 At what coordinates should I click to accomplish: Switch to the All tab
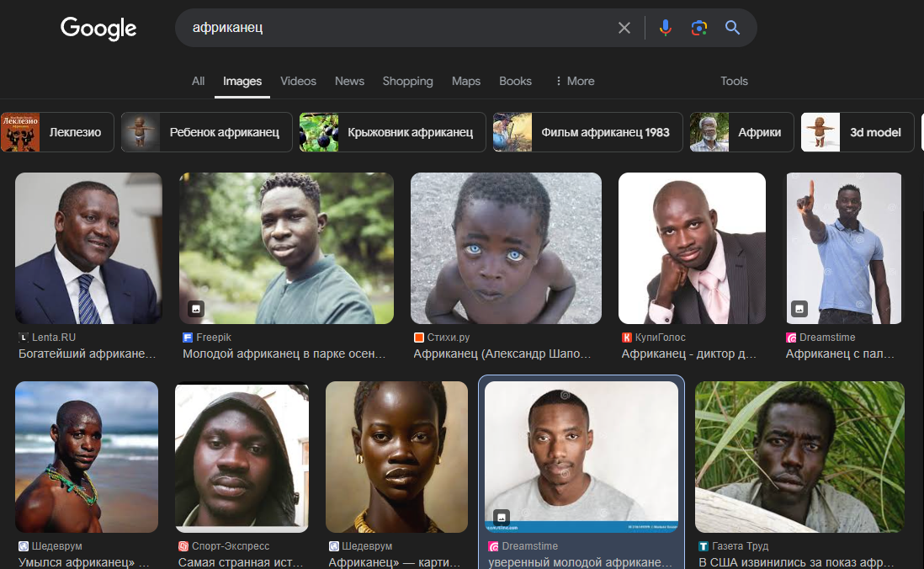(198, 82)
